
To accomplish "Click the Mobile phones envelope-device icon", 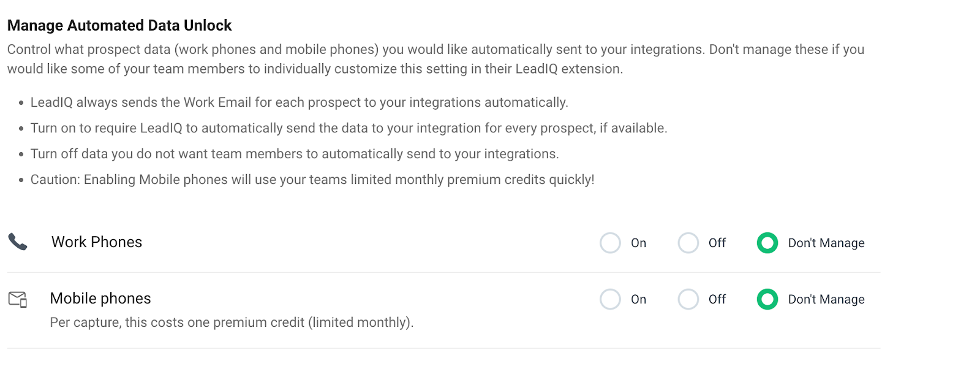I will tap(18, 299).
